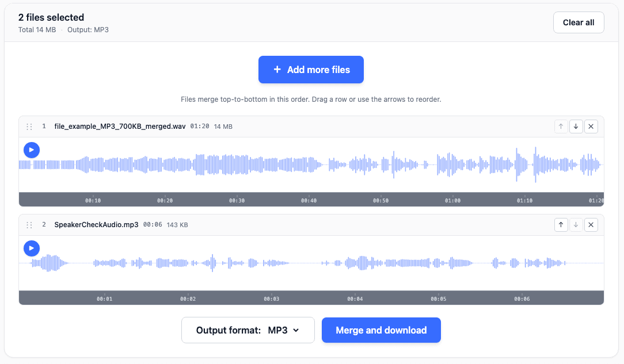The image size is (624, 364).
Task: Remove SpeakerCheckAudio.mp3 with X icon
Action: 591,224
